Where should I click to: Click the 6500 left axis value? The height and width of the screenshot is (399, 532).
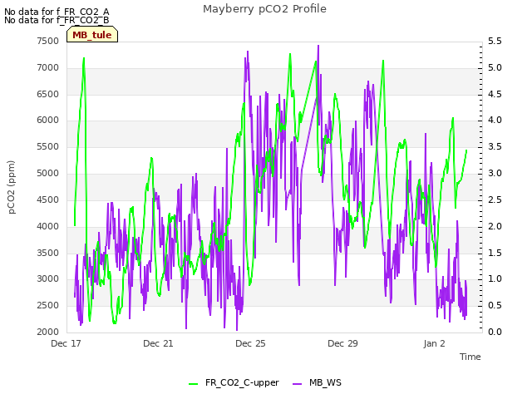pyautogui.click(x=48, y=94)
